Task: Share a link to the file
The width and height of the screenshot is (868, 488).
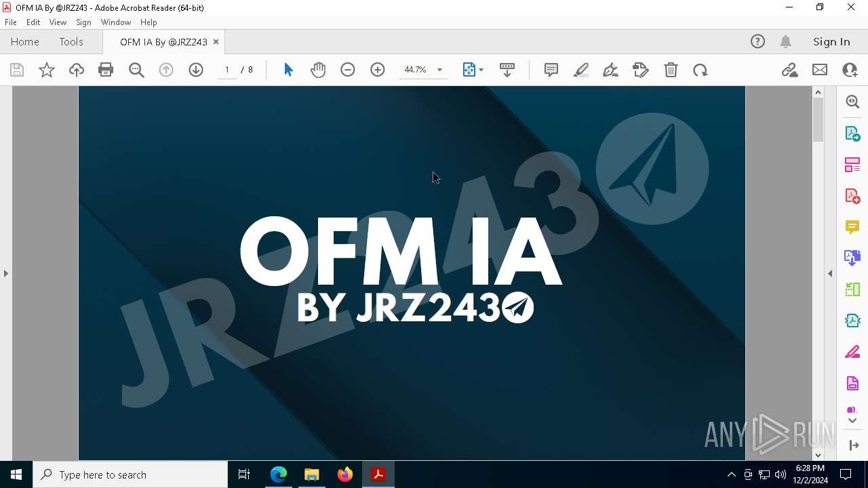Action: [790, 70]
